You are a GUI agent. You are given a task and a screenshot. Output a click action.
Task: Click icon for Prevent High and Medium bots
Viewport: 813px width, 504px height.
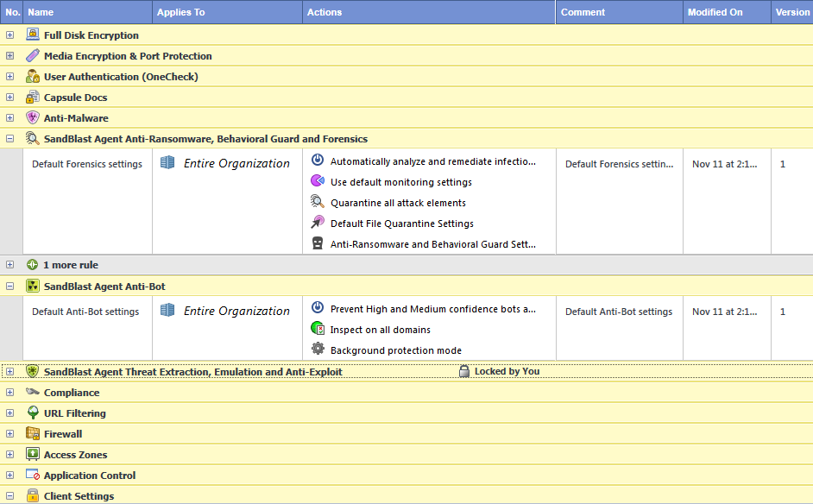318,307
